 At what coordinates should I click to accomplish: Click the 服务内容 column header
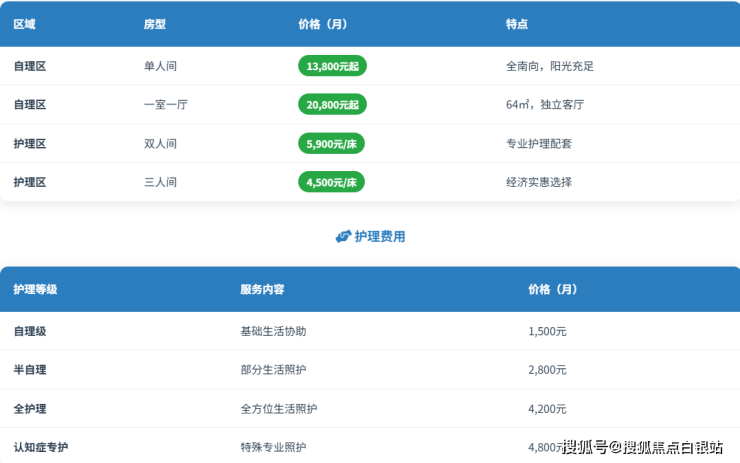click(262, 289)
